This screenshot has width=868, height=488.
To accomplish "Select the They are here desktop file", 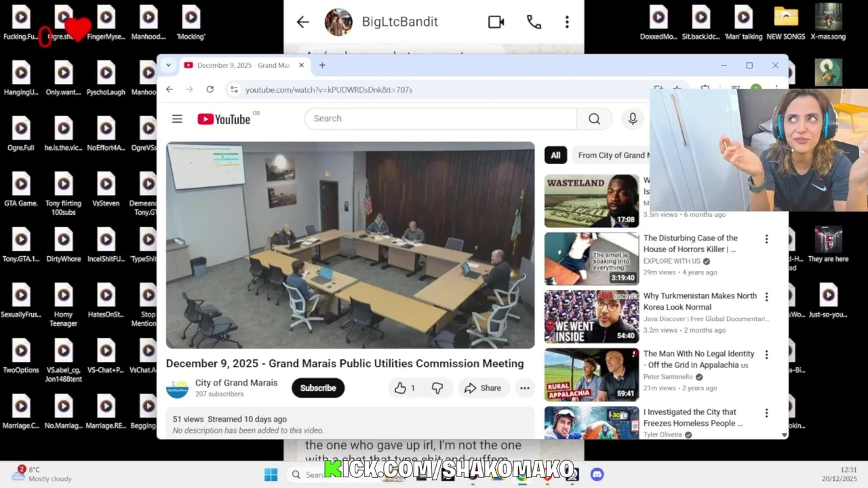I will pos(828,245).
